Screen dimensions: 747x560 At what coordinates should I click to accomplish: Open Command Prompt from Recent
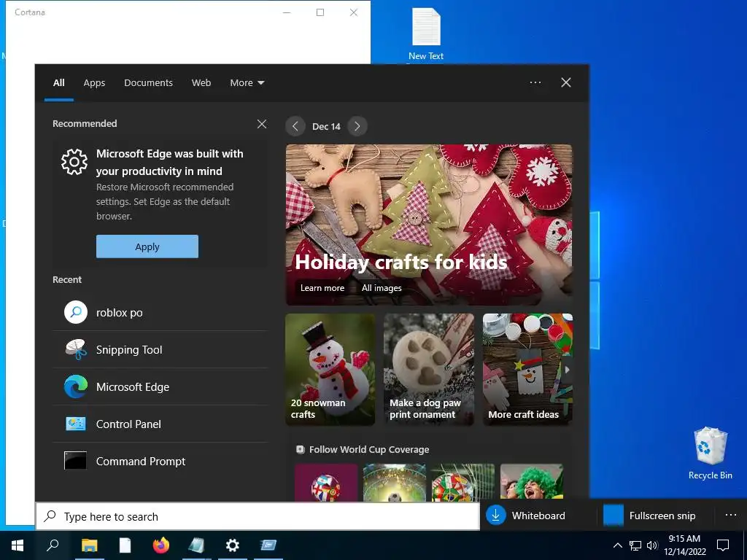160,461
